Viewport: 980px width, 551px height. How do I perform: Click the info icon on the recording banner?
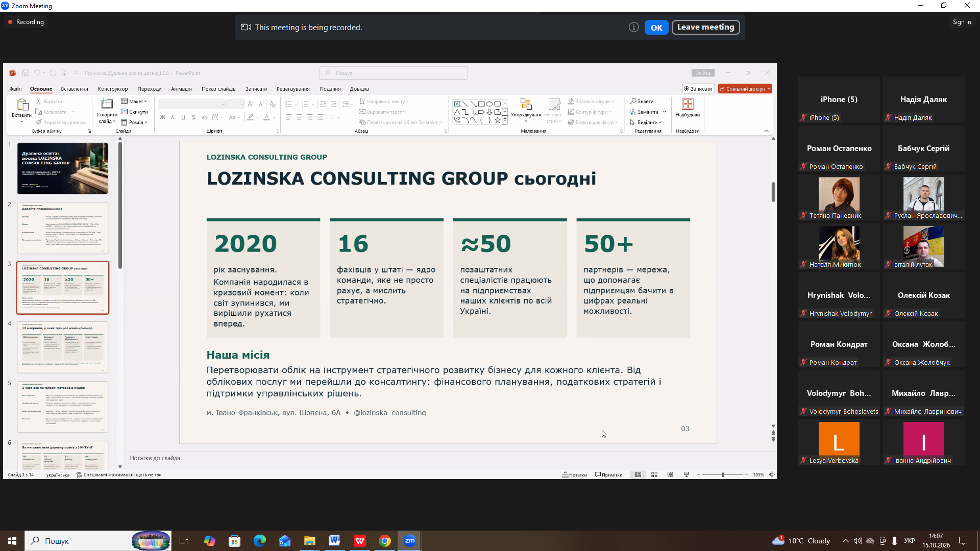634,27
